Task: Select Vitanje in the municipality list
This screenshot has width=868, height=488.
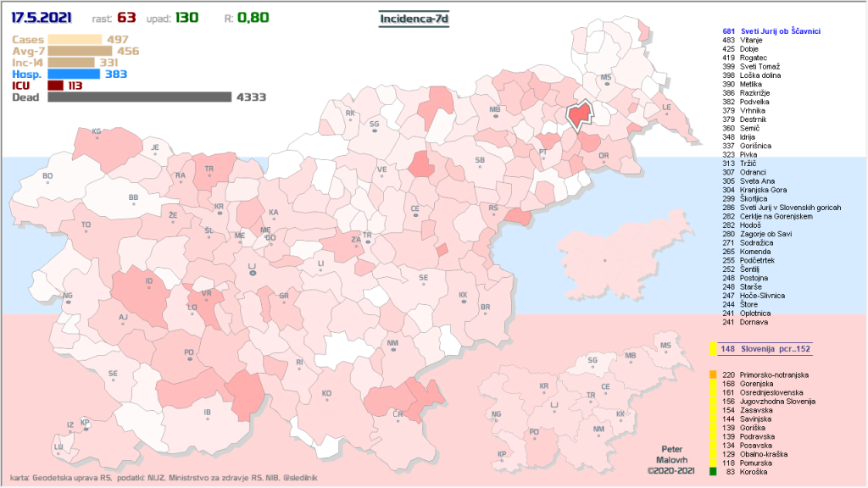Action: point(753,40)
